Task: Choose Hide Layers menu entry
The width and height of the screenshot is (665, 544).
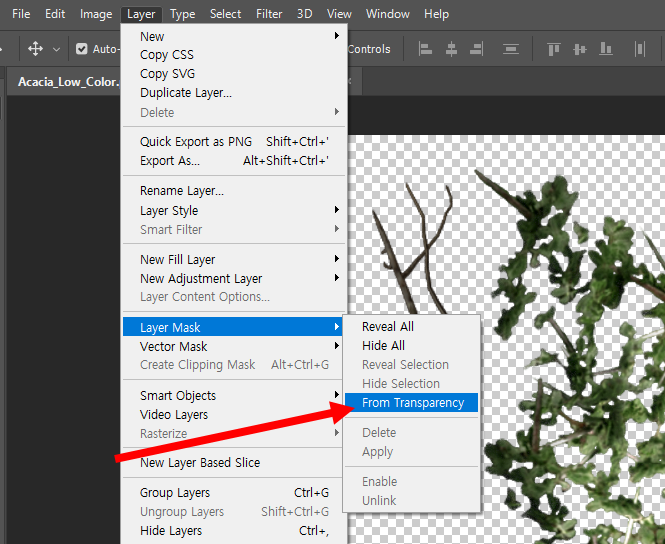Action: point(234,530)
